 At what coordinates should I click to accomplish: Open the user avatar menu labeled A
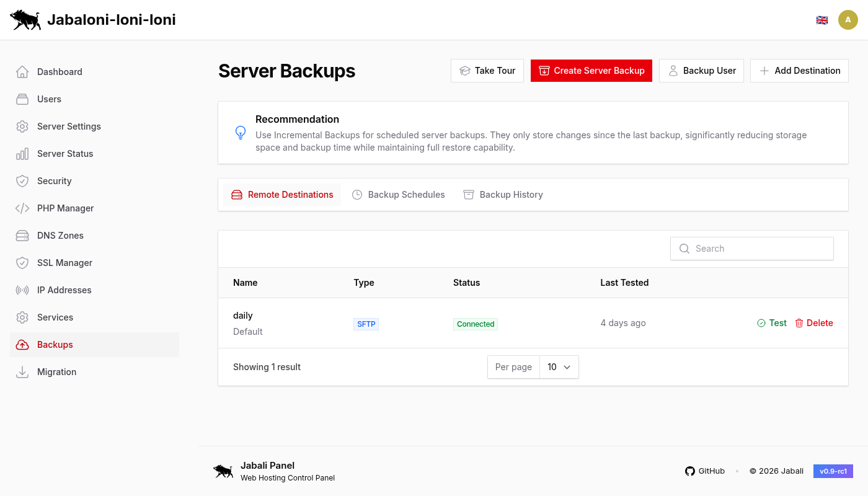[848, 19]
